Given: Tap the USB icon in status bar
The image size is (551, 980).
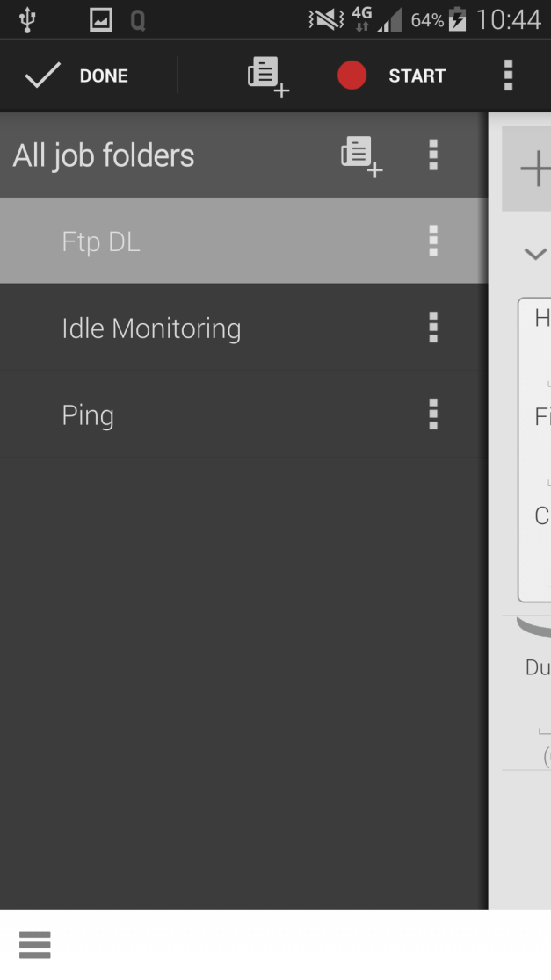Looking at the screenshot, I should coord(27,20).
